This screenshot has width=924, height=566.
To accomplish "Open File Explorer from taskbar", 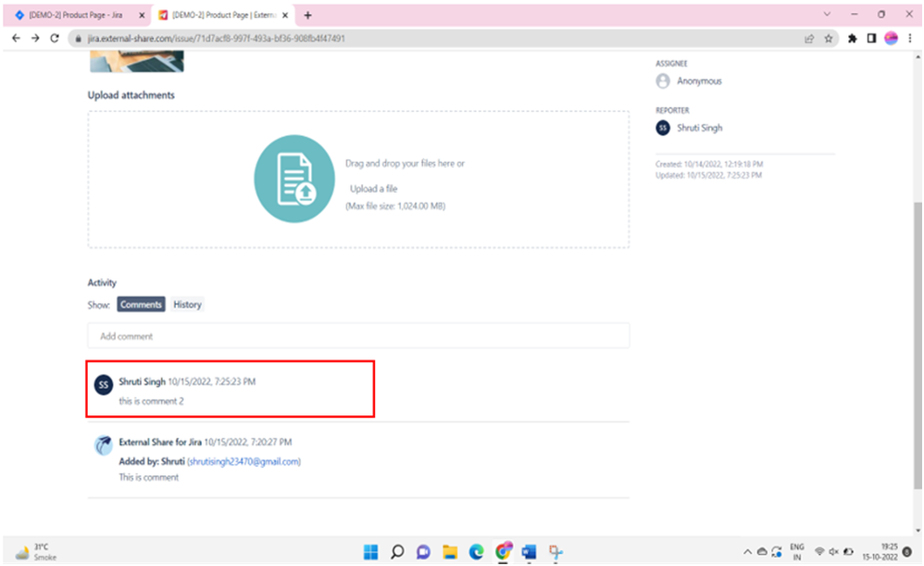I will (450, 552).
